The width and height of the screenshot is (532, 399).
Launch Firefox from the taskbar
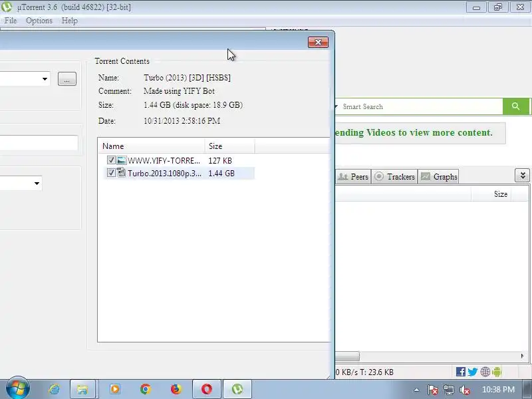pyautogui.click(x=176, y=389)
